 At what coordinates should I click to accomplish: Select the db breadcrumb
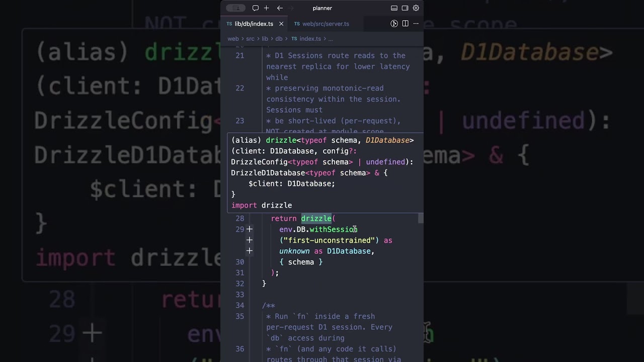pyautogui.click(x=279, y=39)
